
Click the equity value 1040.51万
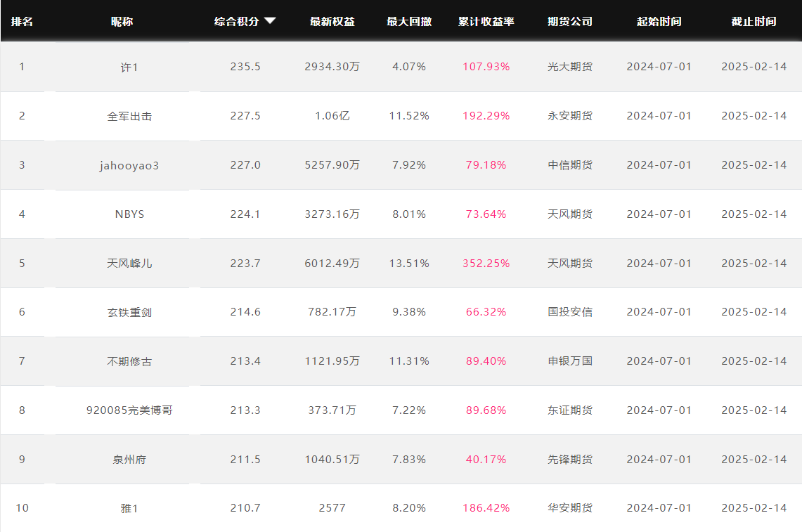[x=332, y=459]
